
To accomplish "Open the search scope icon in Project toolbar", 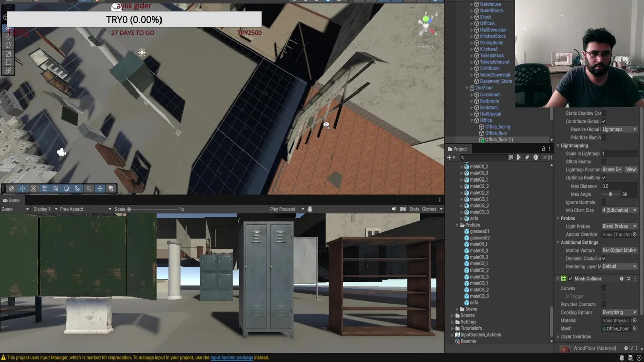I will point(510,157).
